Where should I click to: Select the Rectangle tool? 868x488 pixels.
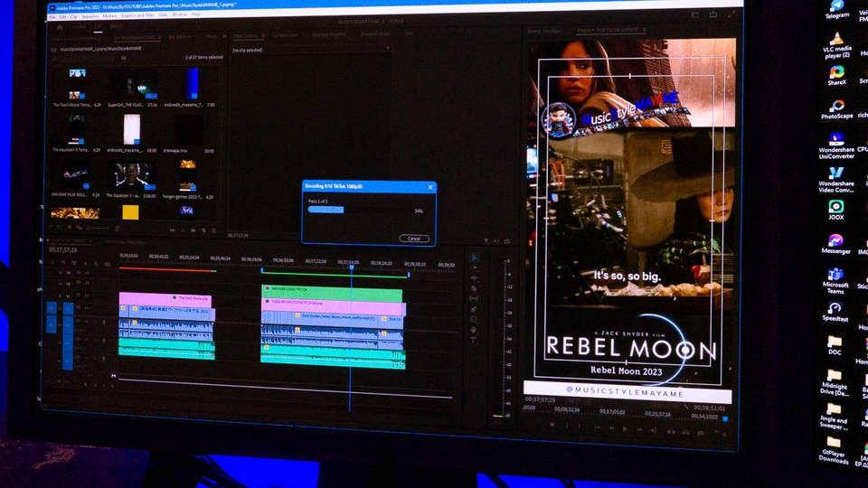[474, 320]
